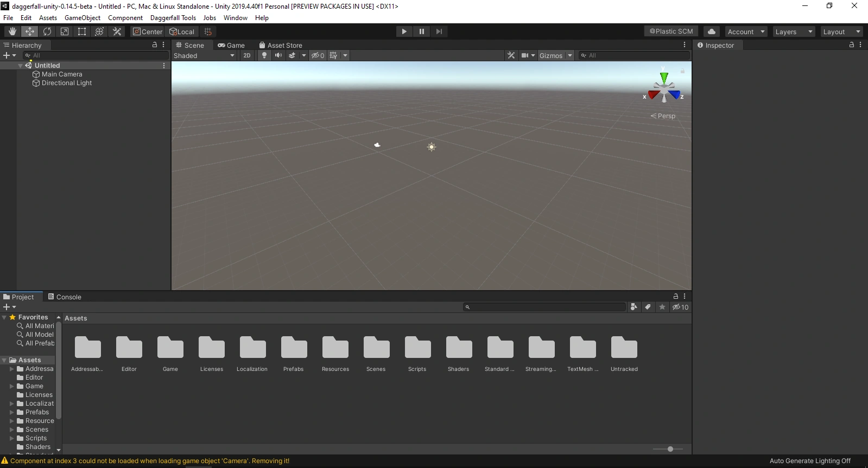Expand the Game folder in tree

pos(12,386)
